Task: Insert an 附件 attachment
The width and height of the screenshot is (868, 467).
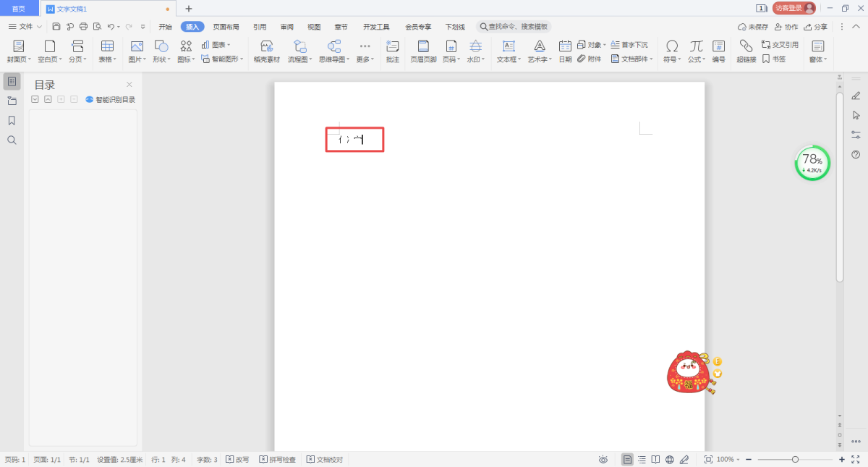Action: point(590,59)
